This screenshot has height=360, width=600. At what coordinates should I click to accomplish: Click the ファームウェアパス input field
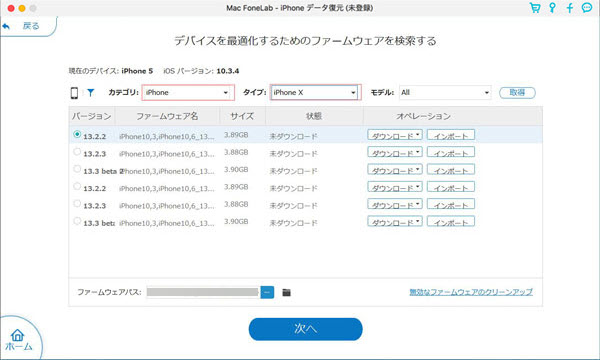[x=203, y=293]
